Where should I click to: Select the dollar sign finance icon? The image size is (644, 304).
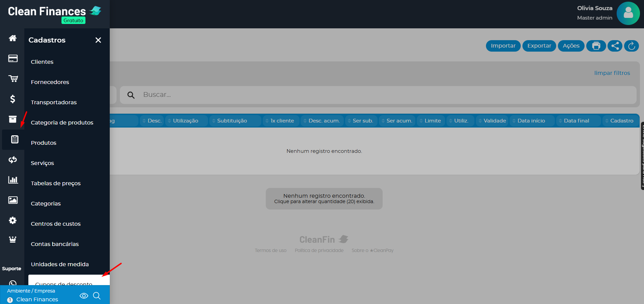12,99
